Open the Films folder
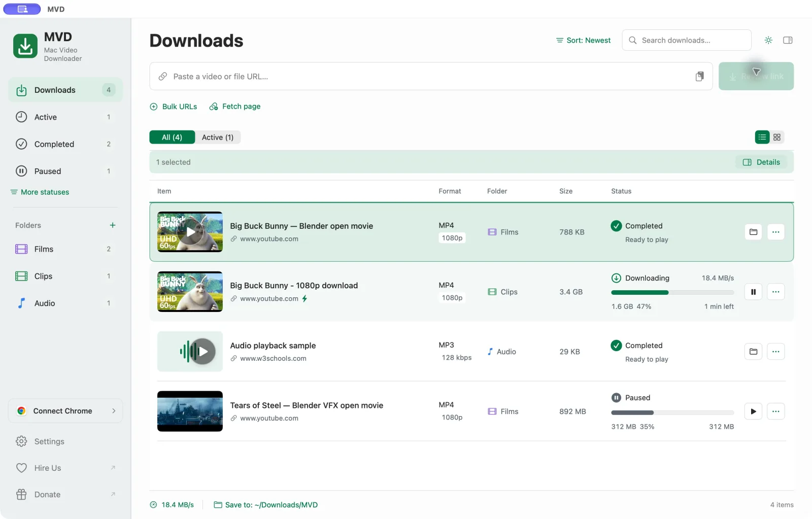The image size is (812, 519). (x=65, y=249)
